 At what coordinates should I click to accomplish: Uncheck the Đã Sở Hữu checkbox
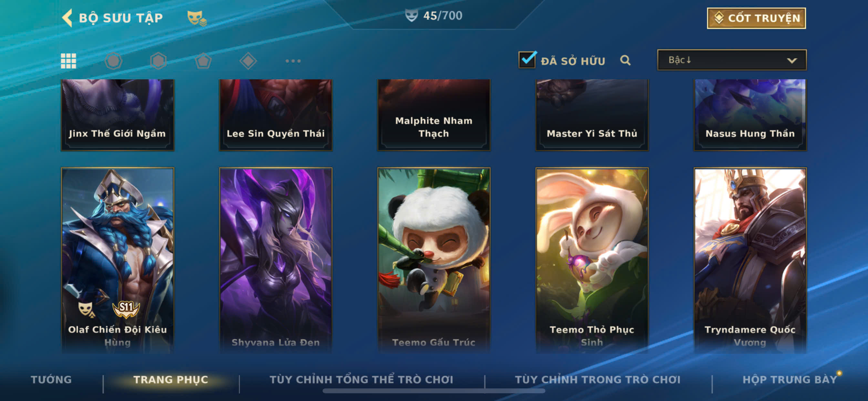tap(527, 60)
